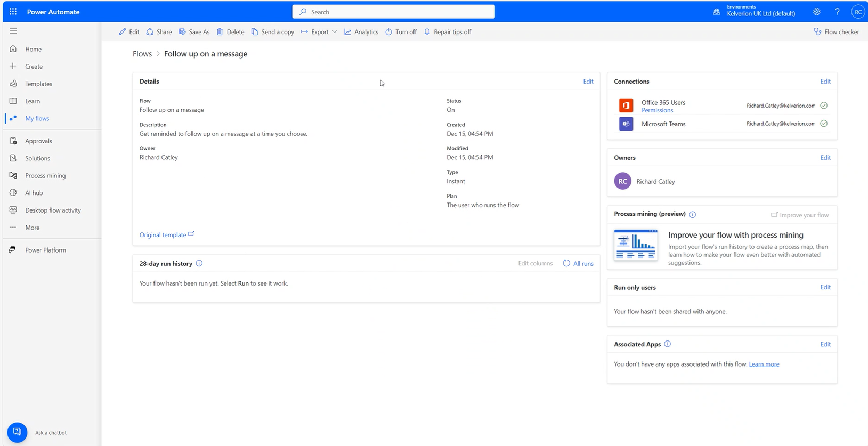Click the 'Instant' type value
The height and width of the screenshot is (446, 868).
(456, 181)
